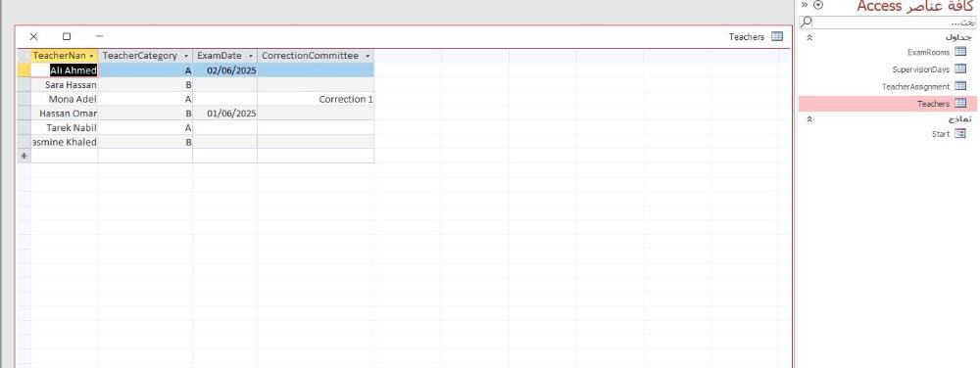Click the Hassan Omar name cell

[x=65, y=113]
